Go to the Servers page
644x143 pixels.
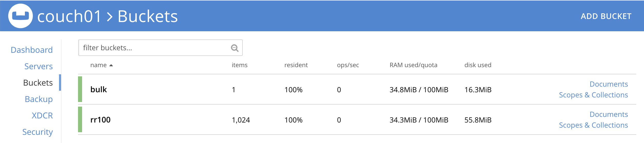point(38,66)
